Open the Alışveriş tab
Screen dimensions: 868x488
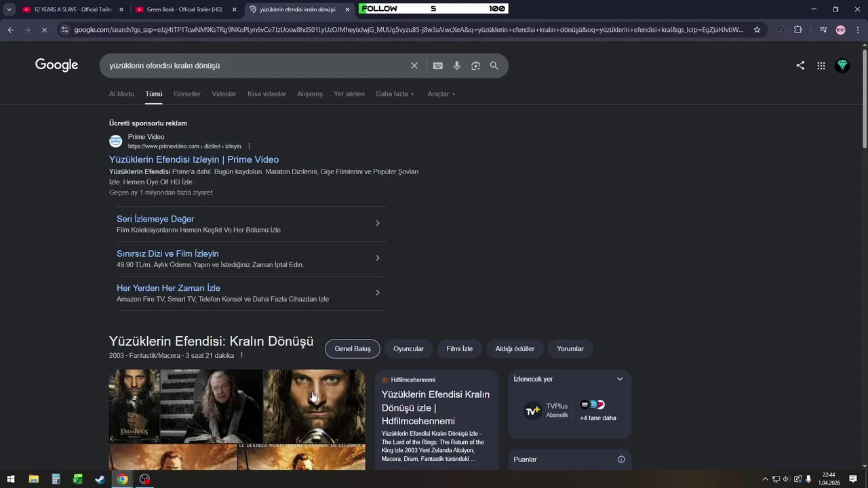point(310,94)
